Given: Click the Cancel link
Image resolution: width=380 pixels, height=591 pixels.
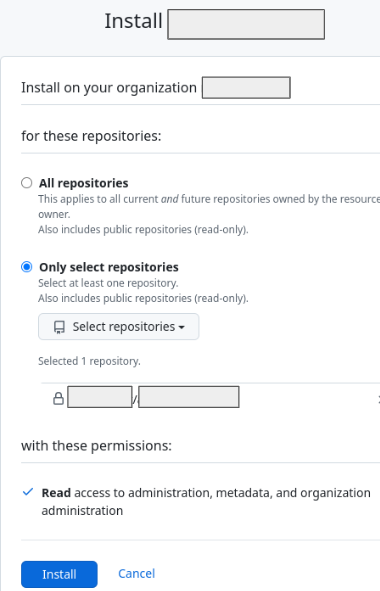Looking at the screenshot, I should click(136, 574).
